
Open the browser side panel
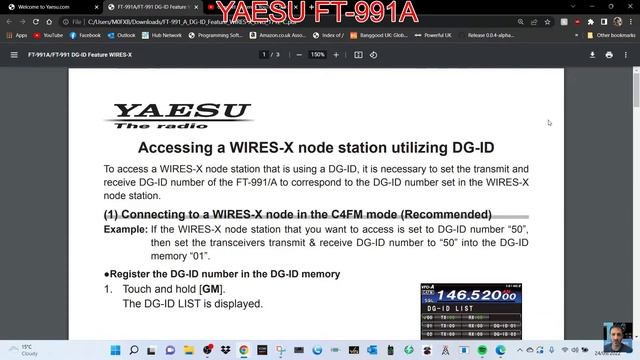click(604, 22)
